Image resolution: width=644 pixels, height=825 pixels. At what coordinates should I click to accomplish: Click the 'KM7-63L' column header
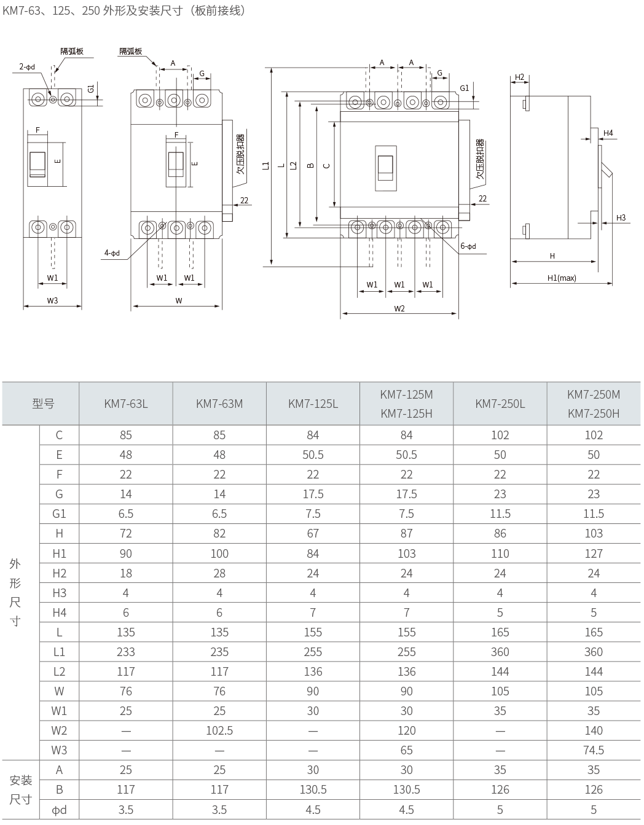coord(126,404)
